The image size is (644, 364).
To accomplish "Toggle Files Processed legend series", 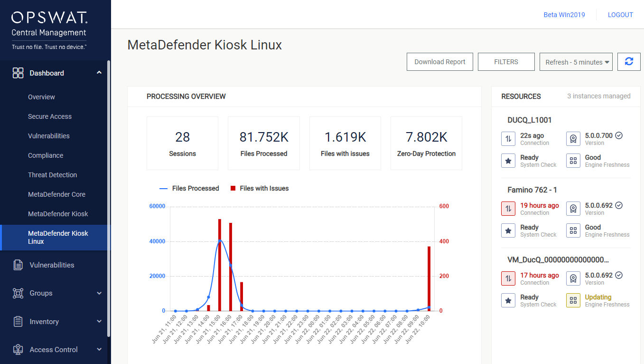I will click(x=189, y=188).
